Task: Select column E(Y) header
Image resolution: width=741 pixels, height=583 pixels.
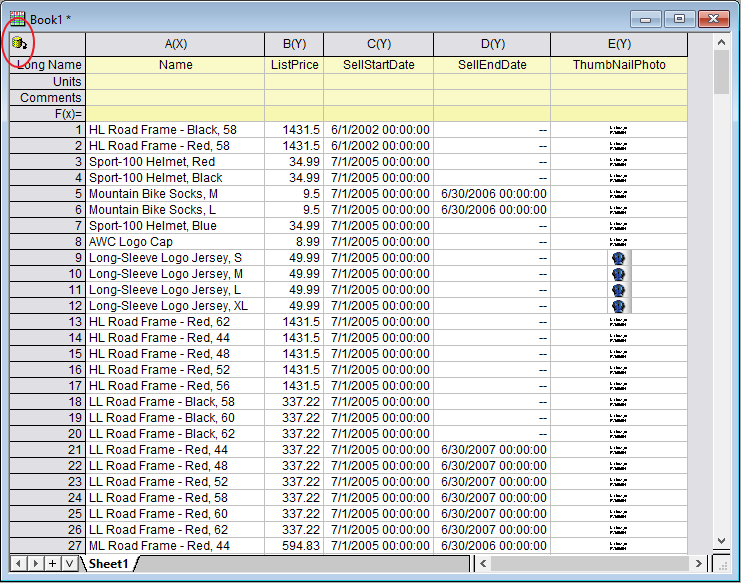Action: click(618, 44)
